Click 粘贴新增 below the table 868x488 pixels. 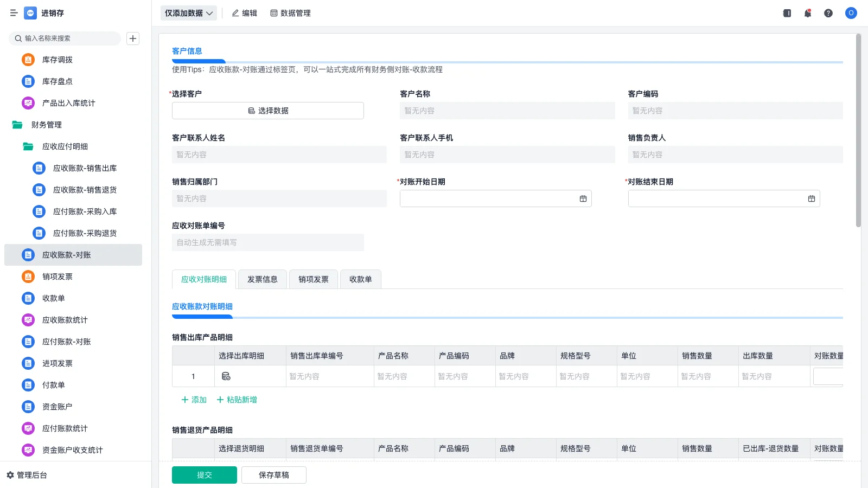(x=237, y=400)
